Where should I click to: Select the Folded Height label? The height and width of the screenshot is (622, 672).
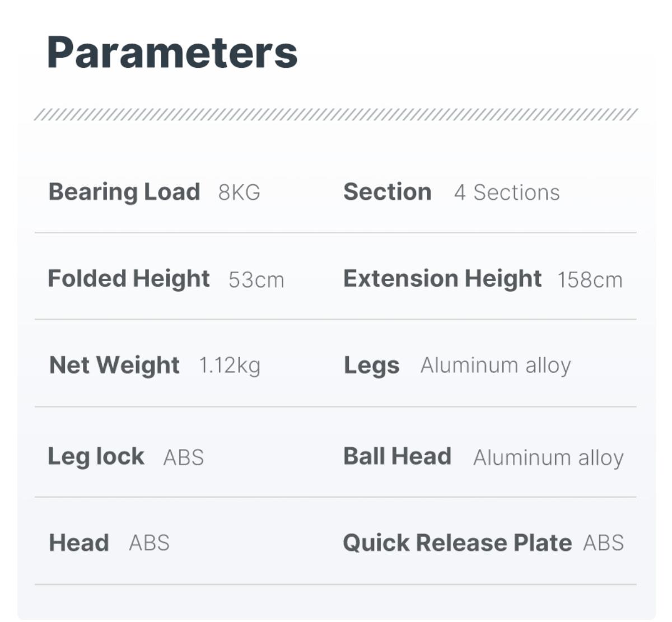(x=129, y=279)
